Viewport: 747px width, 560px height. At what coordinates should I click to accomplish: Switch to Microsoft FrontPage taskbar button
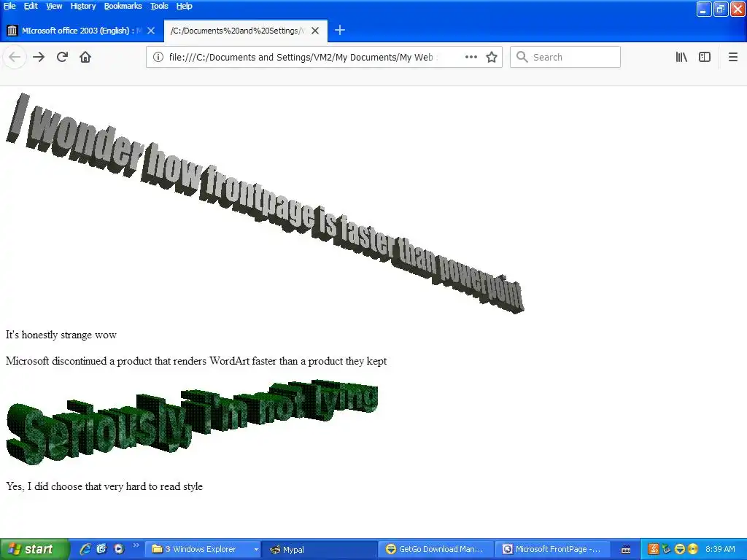click(553, 549)
